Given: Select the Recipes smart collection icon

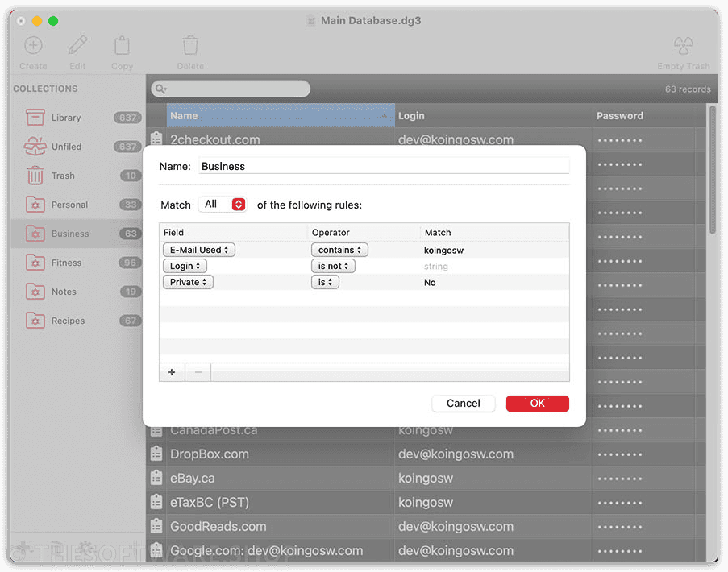Looking at the screenshot, I should pos(35,321).
